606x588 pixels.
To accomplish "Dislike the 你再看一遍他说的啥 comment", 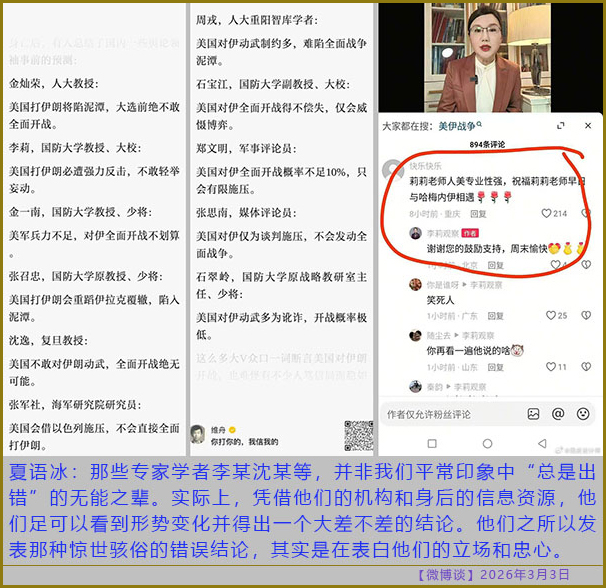I will (586, 366).
